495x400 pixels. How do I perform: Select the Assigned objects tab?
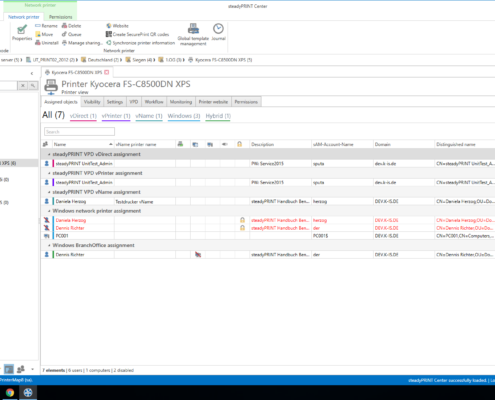(61, 102)
